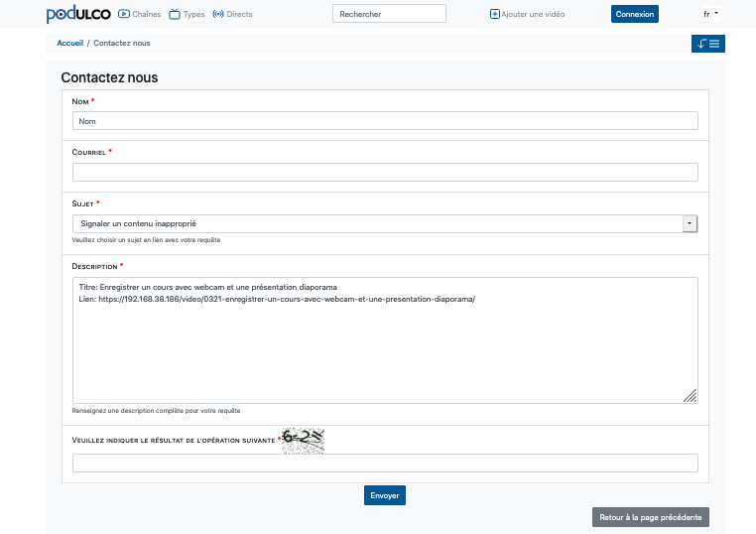
Task: Click the Pod ULCO logo
Action: (78, 14)
